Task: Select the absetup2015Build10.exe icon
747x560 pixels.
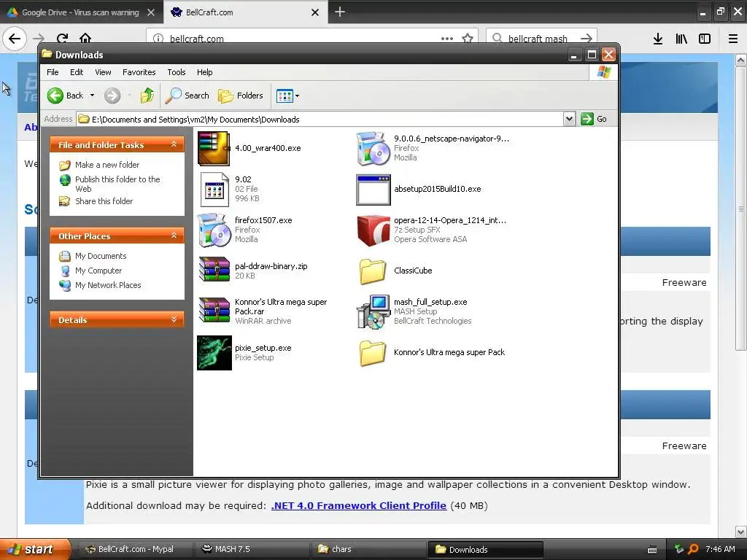Action: point(373,190)
